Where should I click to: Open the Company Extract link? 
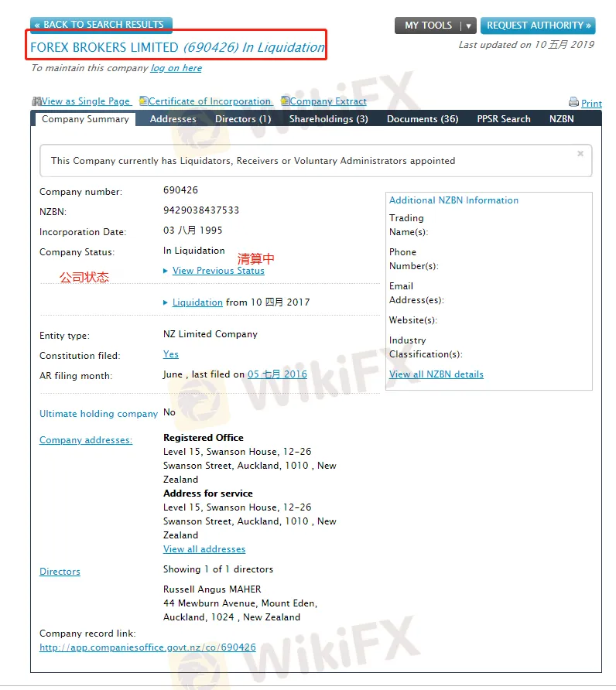click(328, 101)
